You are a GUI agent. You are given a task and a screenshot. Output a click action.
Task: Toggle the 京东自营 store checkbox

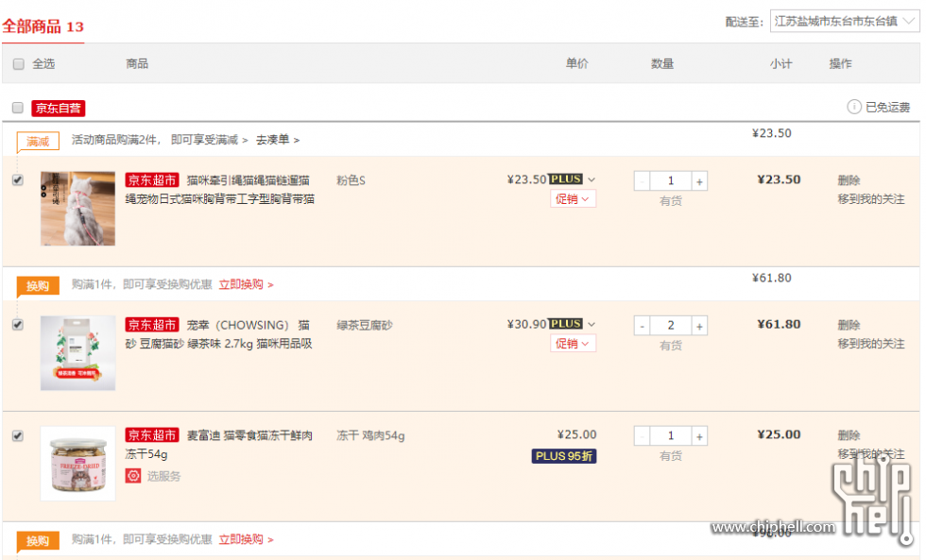18,108
